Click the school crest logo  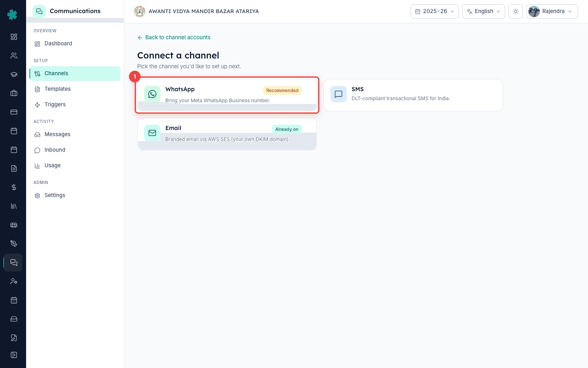click(140, 11)
